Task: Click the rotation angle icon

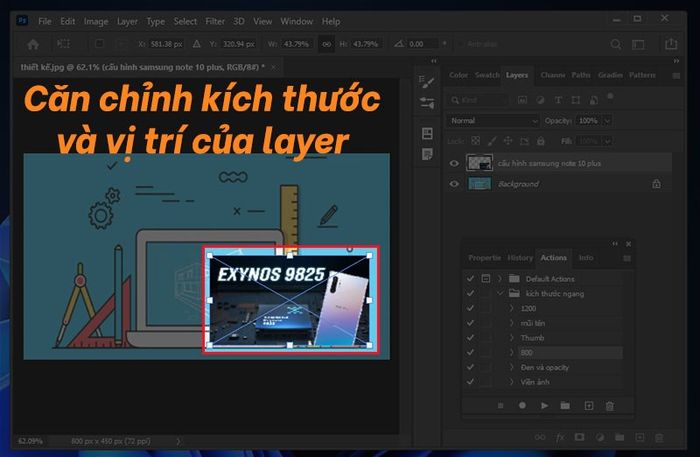Action: click(399, 44)
